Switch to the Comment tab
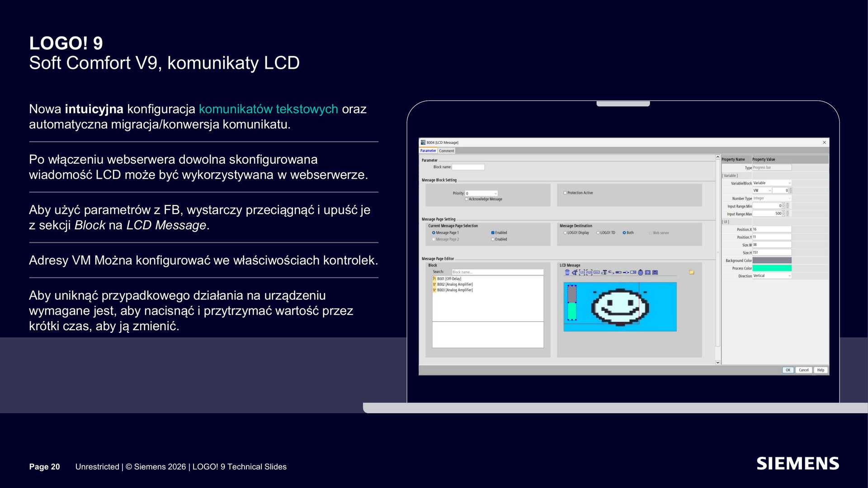Image resolution: width=868 pixels, height=488 pixels. click(447, 151)
